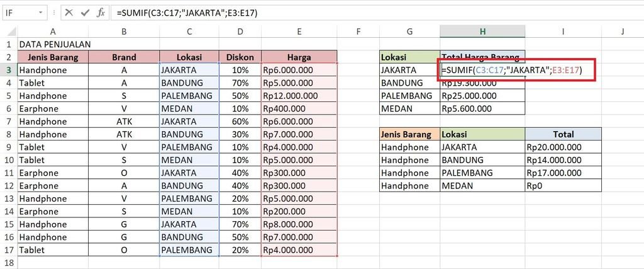The image size is (644, 269).
Task: Open the Insert Function fx dialog
Action: point(101,13)
